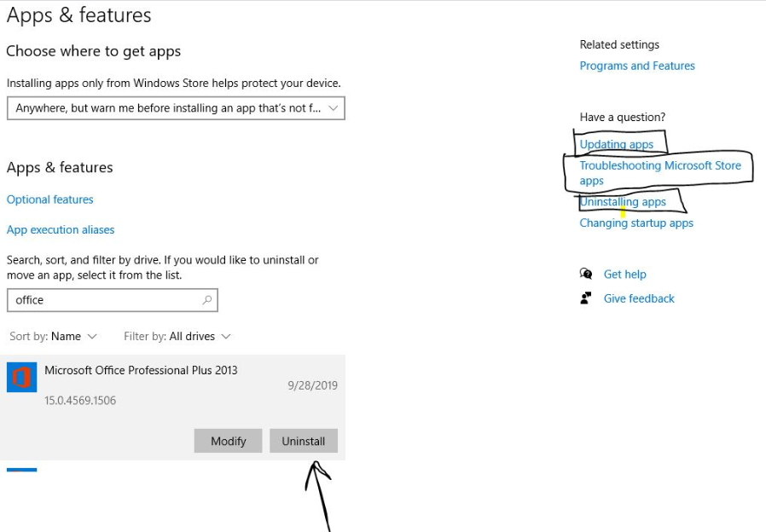Focus the search field containing office
Screen dimensions: 766x532
tap(113, 300)
